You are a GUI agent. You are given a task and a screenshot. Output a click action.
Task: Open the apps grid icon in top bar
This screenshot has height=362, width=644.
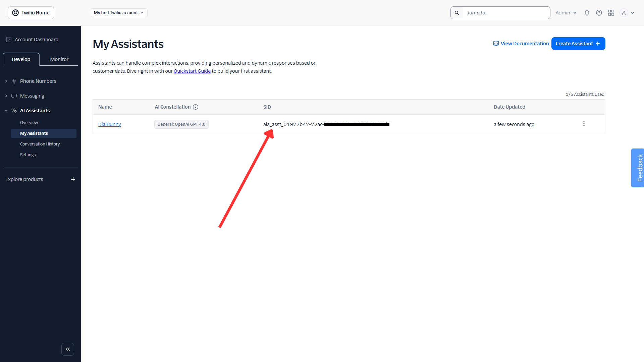coord(611,12)
